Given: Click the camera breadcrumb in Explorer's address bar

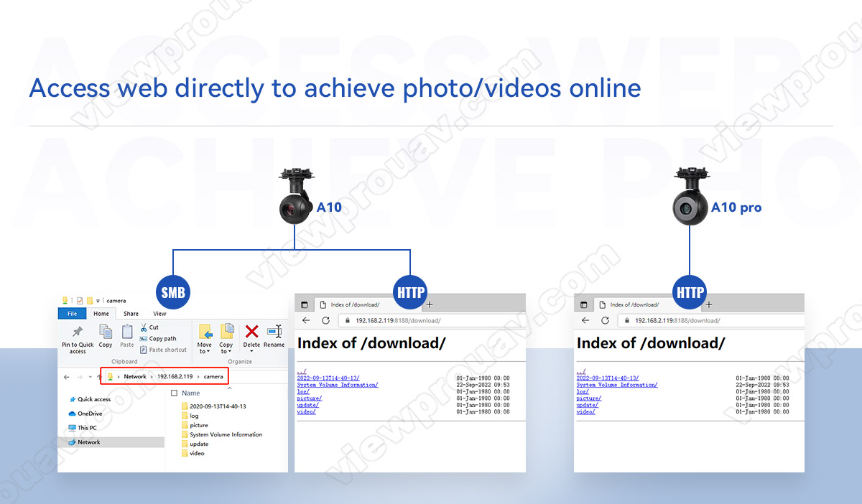Looking at the screenshot, I should [x=214, y=377].
